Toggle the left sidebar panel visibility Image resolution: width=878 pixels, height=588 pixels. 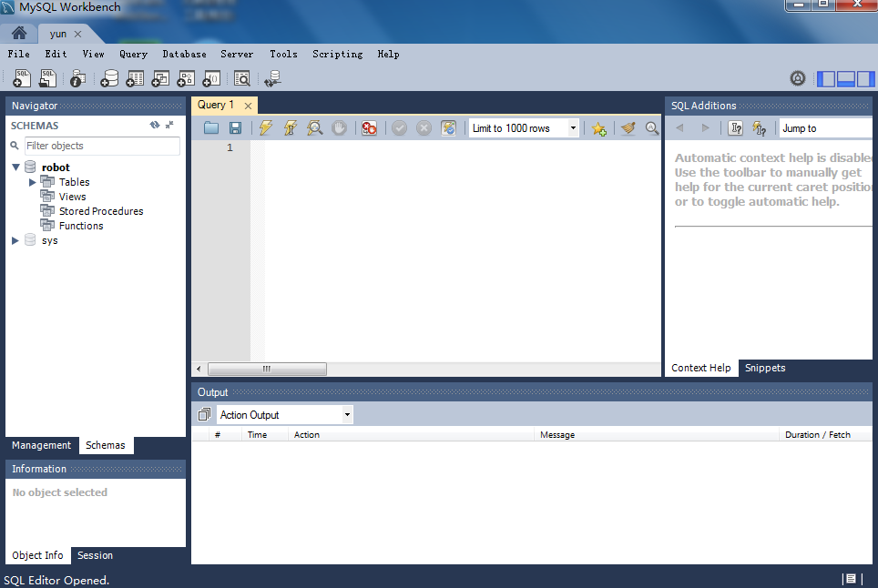826,79
